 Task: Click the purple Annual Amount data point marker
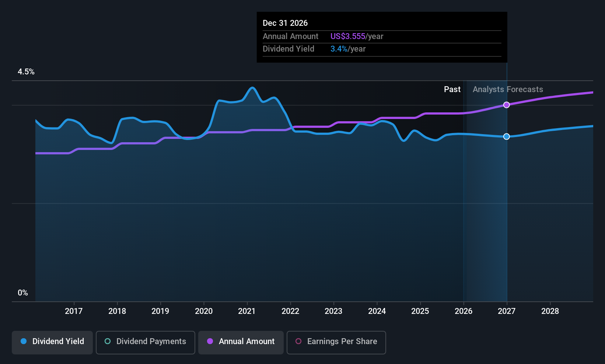point(507,105)
